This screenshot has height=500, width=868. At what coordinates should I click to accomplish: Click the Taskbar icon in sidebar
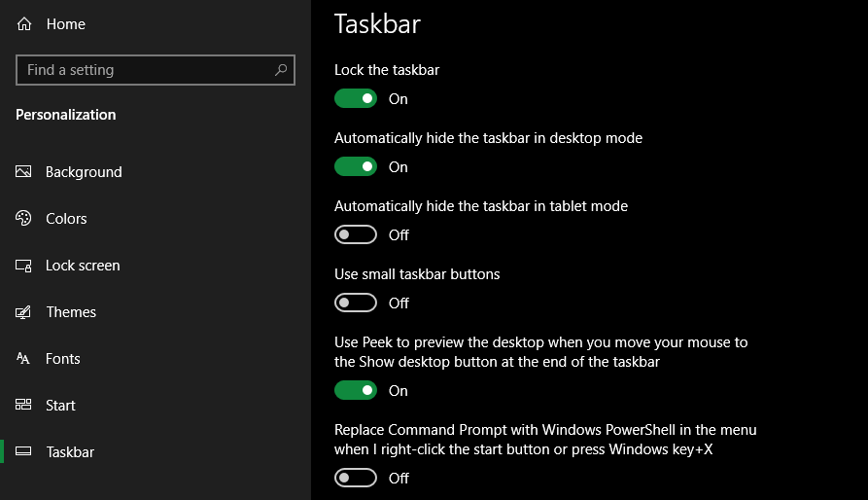24,452
